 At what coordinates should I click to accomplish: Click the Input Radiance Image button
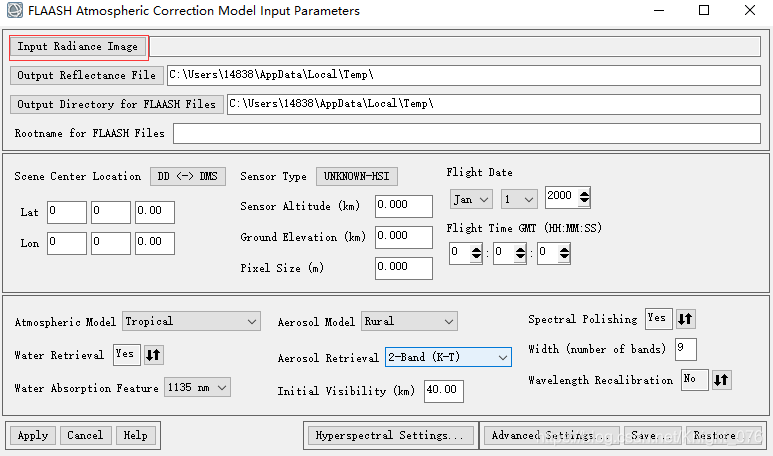tap(78, 47)
